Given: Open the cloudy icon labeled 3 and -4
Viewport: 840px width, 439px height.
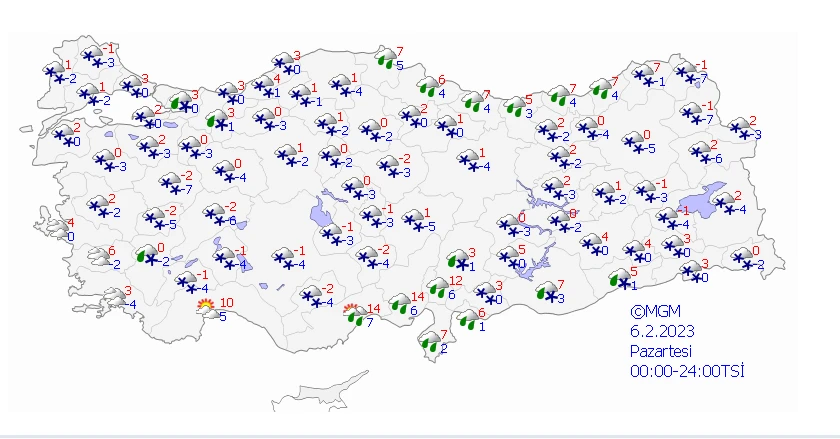Looking at the screenshot, I should click(115, 297).
